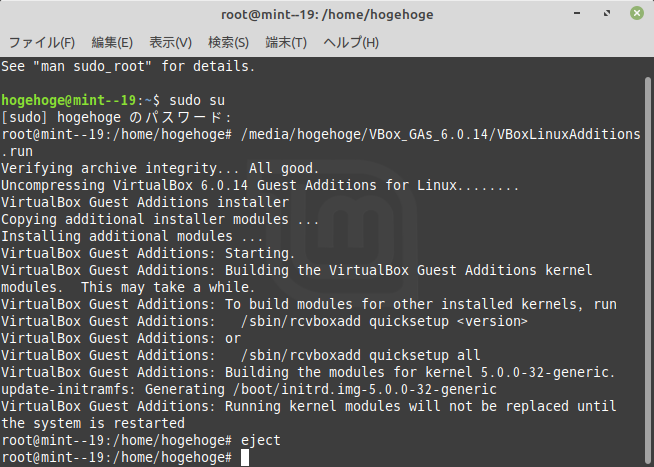Image resolution: width=654 pixels, height=467 pixels.
Task: Click the /boot/initrd.img-5.0.0-32-generic path
Action: tap(365, 389)
